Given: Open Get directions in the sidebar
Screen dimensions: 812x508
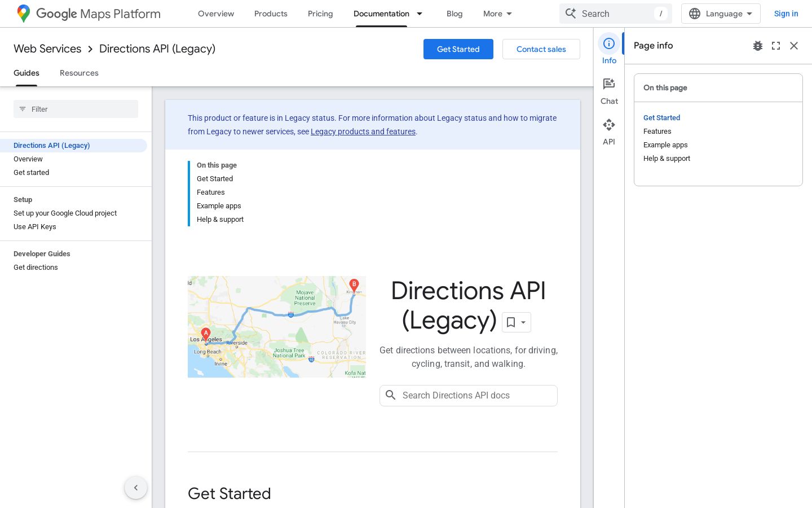Looking at the screenshot, I should click(x=36, y=268).
